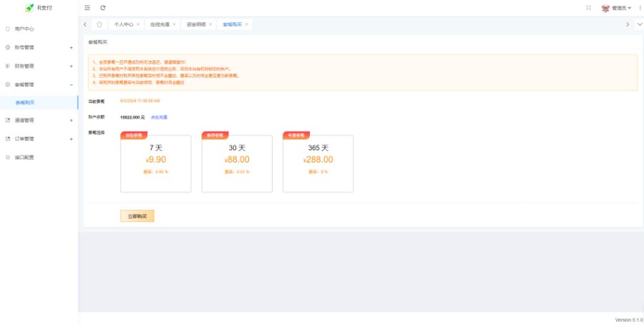Select 套餐购买 submenu item in sidebar
This screenshot has height=325, width=644.
click(x=39, y=102)
